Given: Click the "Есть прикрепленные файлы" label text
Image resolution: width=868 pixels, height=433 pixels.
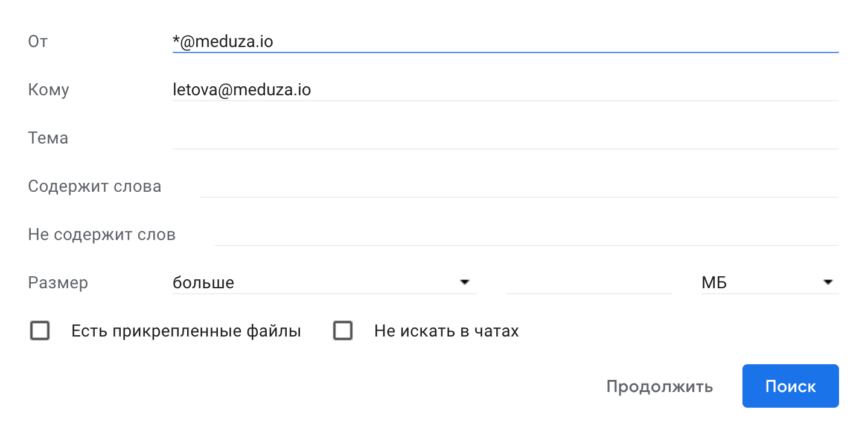Looking at the screenshot, I should click(x=186, y=331).
